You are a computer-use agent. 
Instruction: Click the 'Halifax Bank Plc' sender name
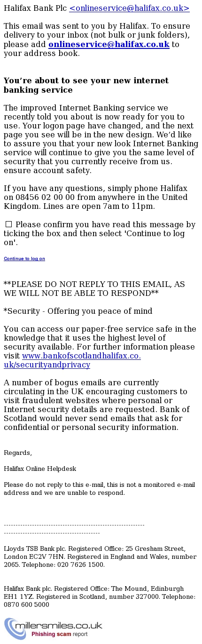(x=35, y=8)
